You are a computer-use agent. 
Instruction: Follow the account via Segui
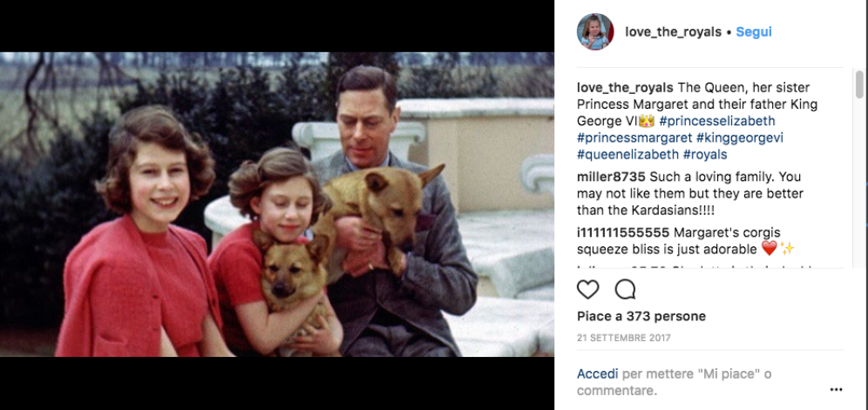coord(754,32)
